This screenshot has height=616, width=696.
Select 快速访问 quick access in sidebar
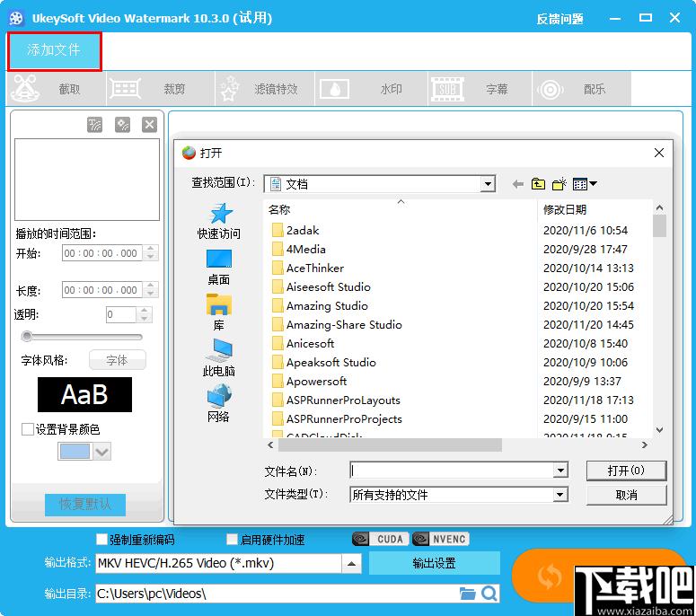(219, 221)
